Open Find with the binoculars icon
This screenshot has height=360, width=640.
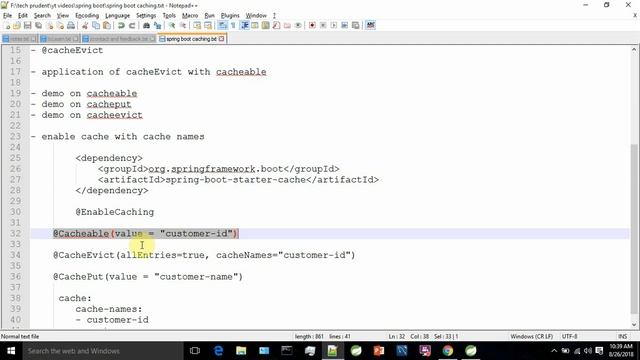(x=147, y=25)
